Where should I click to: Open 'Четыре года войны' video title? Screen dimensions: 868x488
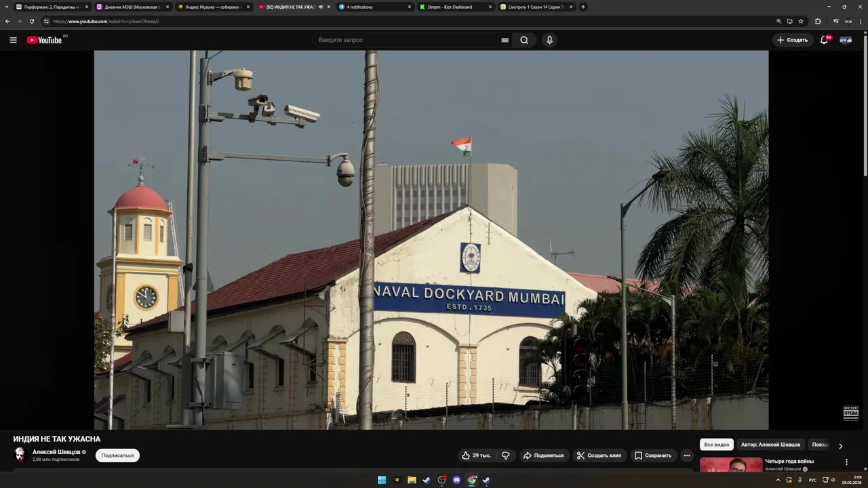coord(789,462)
